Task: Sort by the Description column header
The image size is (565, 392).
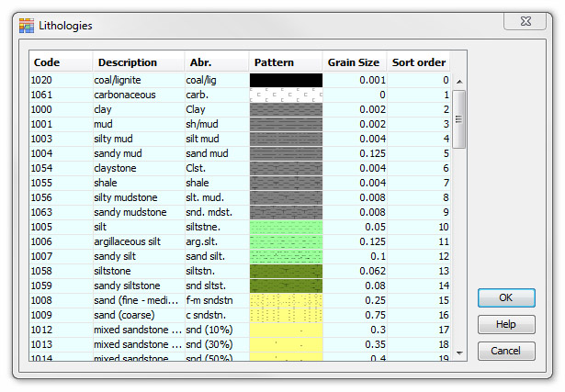Action: (139, 62)
